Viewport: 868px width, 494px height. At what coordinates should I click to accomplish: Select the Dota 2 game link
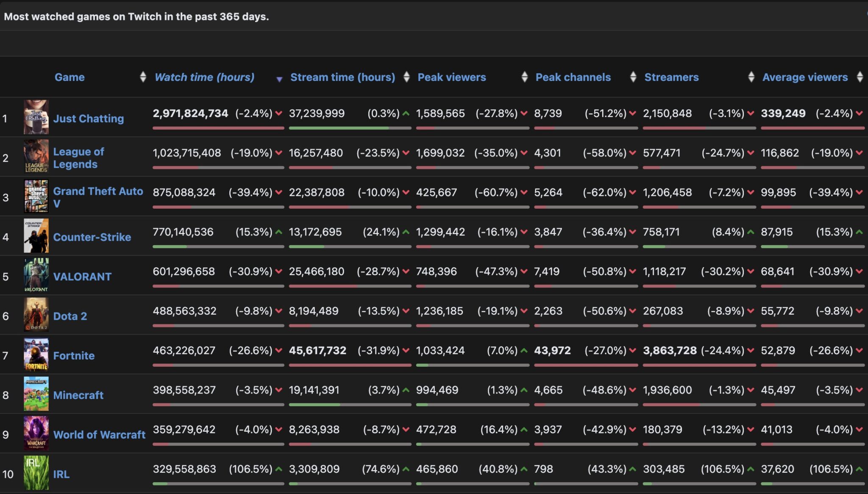pyautogui.click(x=70, y=316)
